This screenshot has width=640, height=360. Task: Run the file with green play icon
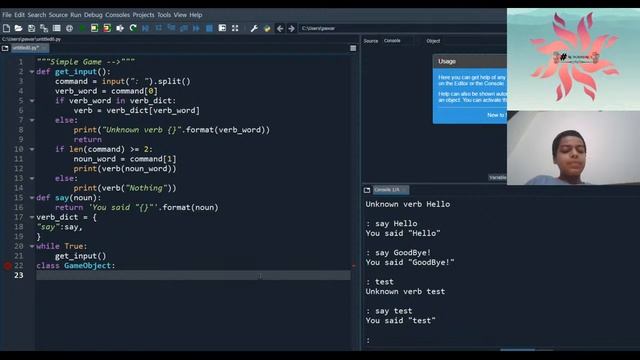tap(82, 28)
